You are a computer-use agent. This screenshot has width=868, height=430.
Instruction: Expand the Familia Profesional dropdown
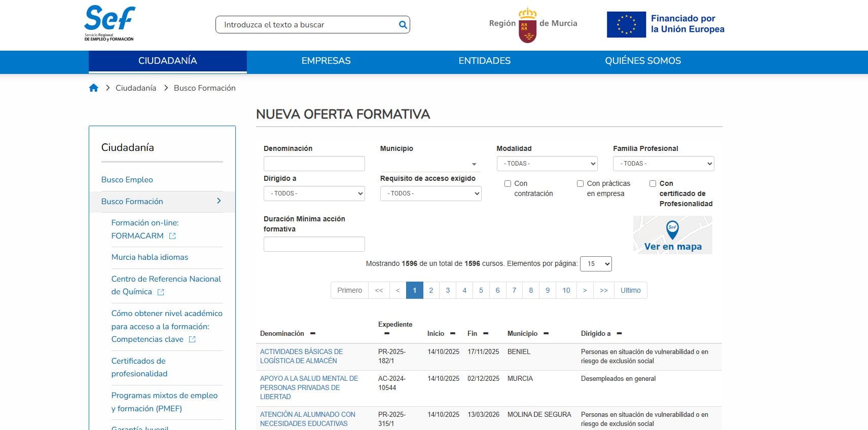tap(663, 164)
